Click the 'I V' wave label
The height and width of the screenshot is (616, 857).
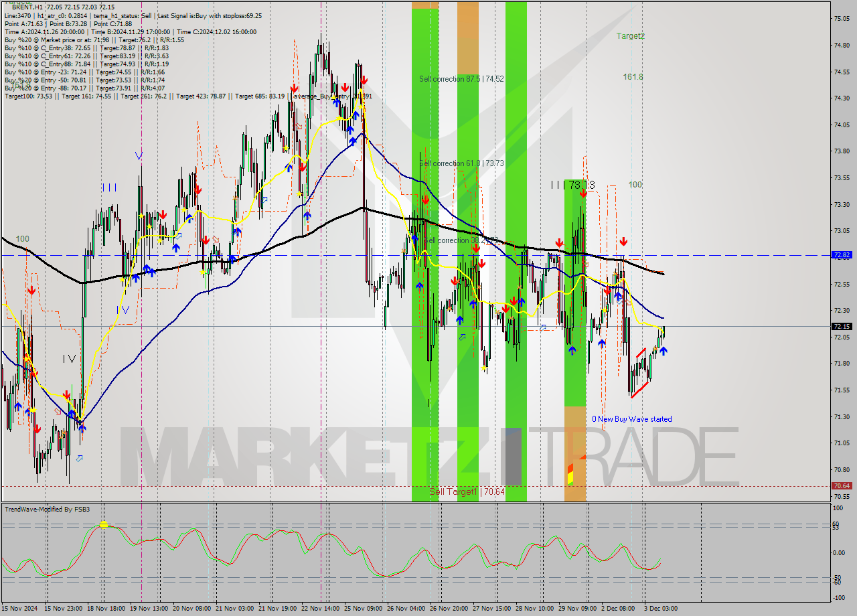tap(69, 359)
